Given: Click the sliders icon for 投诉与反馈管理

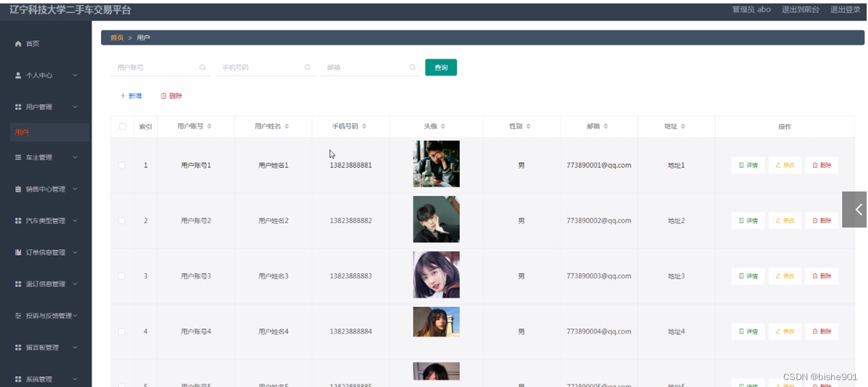Looking at the screenshot, I should [18, 316].
